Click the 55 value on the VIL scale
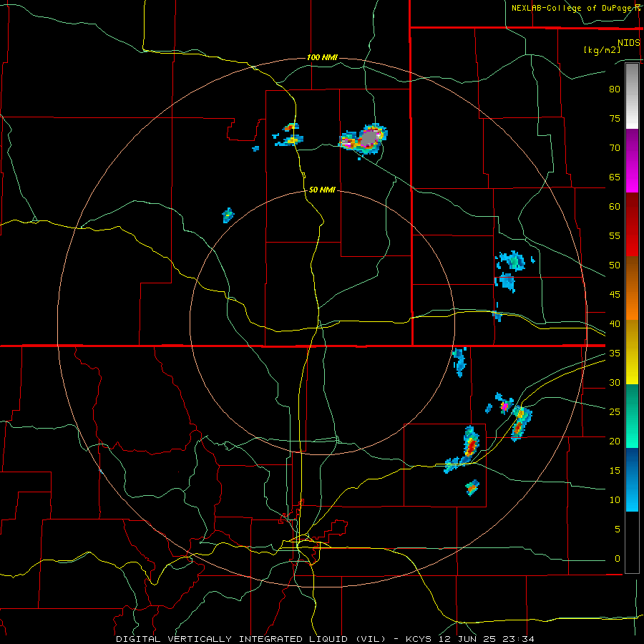The width and height of the screenshot is (644, 644). point(615,236)
